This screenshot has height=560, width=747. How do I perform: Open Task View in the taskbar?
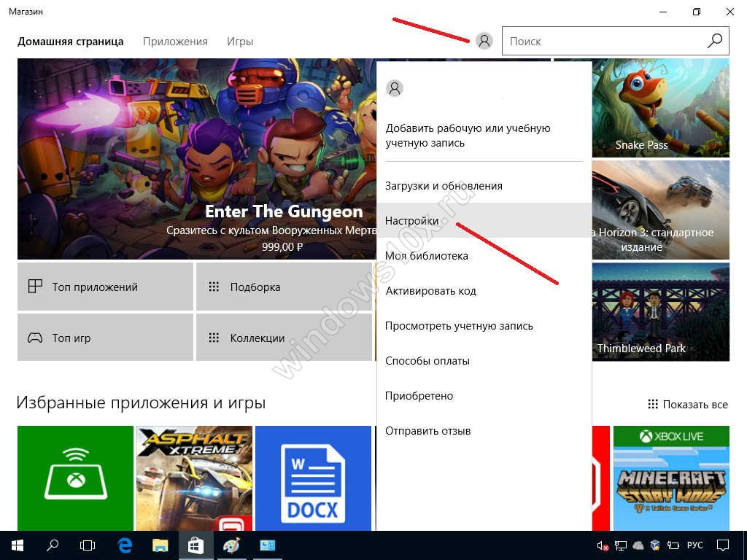(88, 545)
